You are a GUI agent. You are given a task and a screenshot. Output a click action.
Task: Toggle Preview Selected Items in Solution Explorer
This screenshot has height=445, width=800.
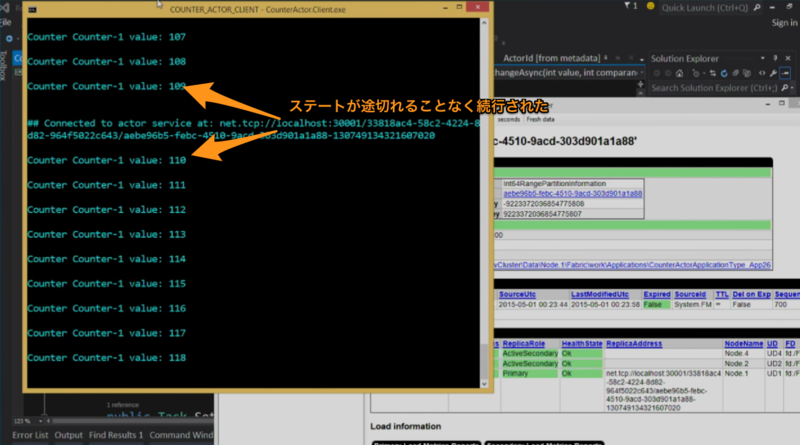click(x=785, y=73)
